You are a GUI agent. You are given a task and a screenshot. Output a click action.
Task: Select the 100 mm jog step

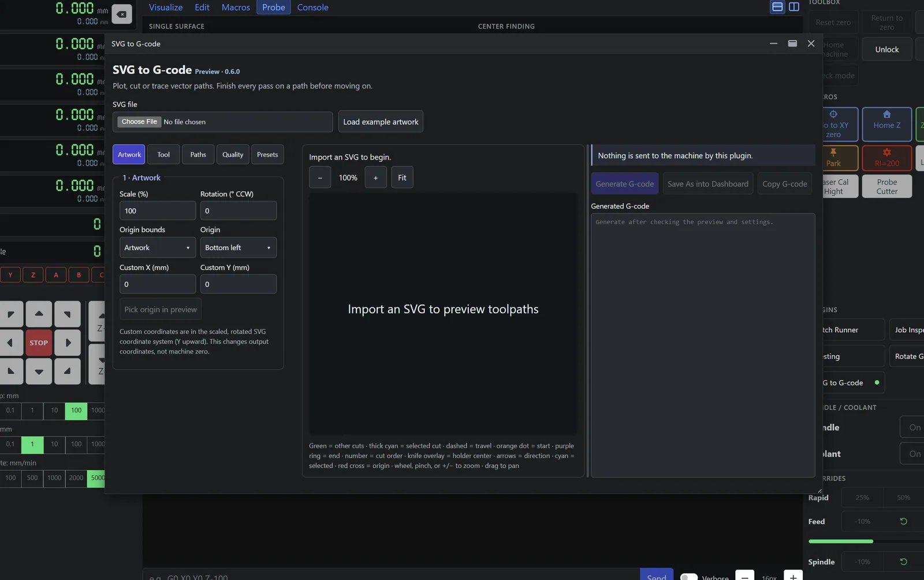76,411
